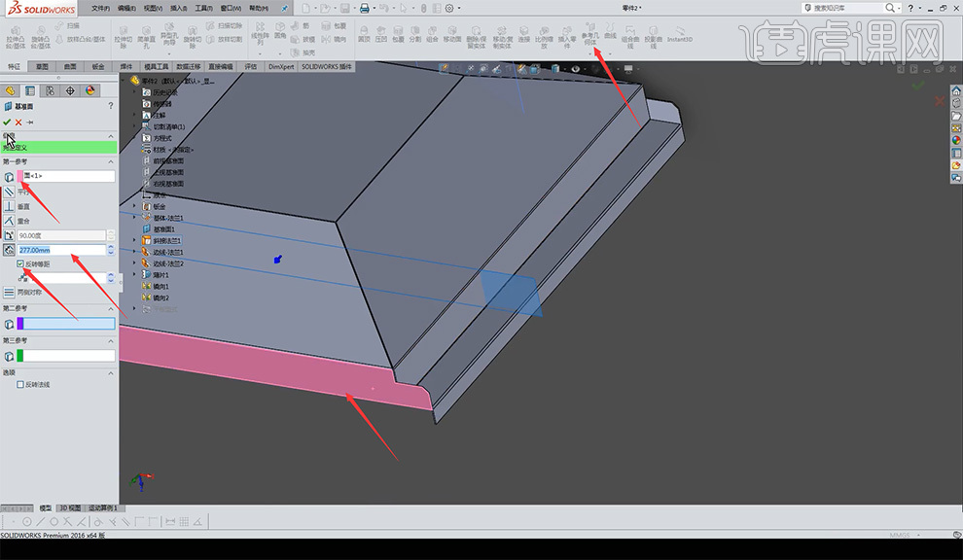Image resolution: width=963 pixels, height=560 pixels.
Task: Select the Perpendicular (垂直) constraint icon
Action: click(9, 206)
